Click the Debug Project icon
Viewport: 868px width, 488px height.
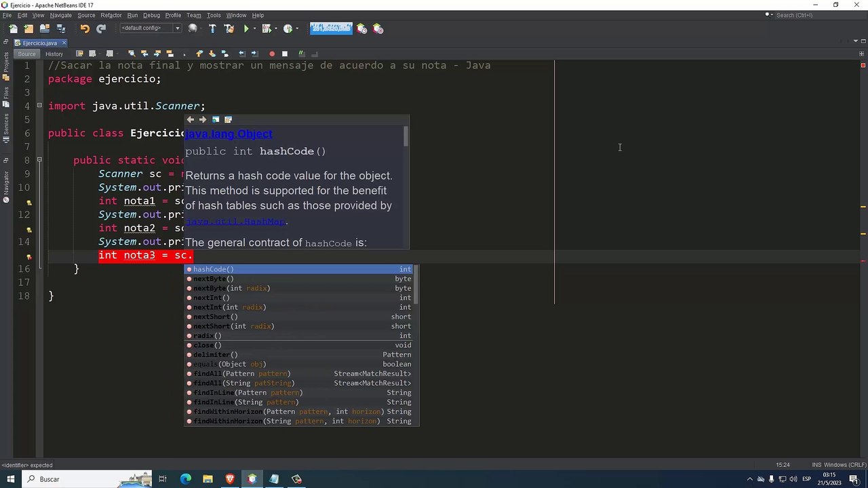point(266,28)
